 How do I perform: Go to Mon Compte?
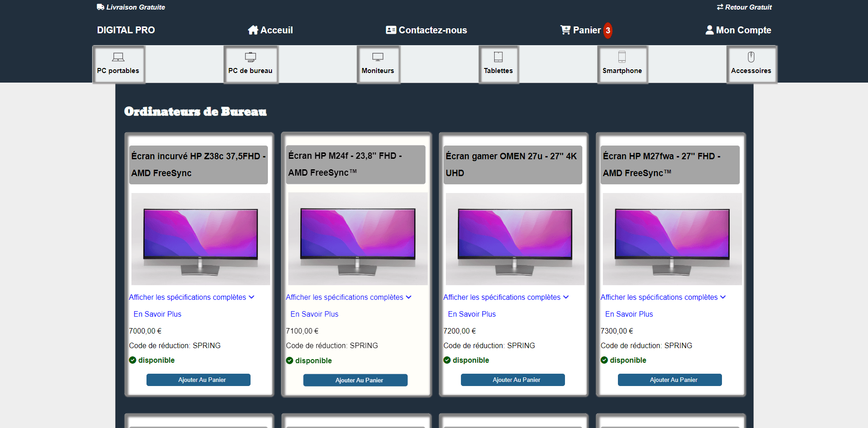click(738, 30)
